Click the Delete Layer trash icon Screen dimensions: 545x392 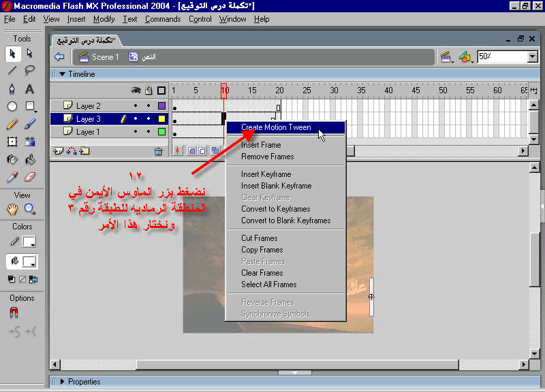coord(159,151)
